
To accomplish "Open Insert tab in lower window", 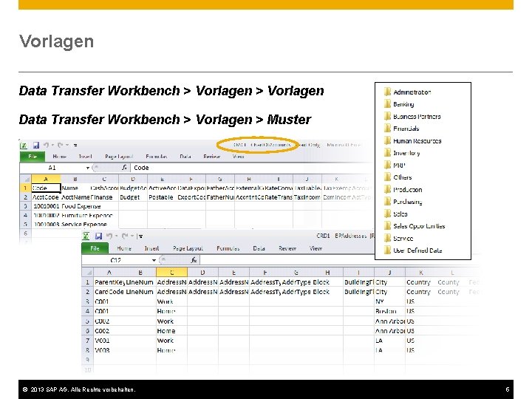I will click(151, 248).
